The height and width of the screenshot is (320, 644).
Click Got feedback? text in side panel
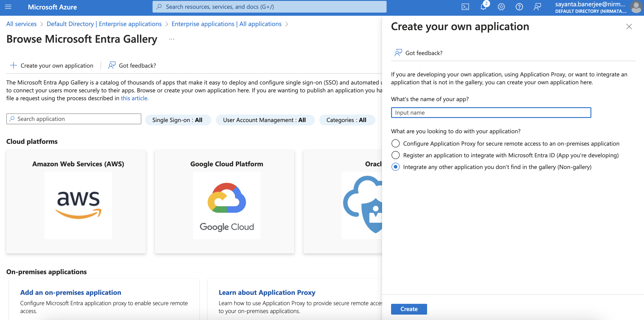(x=424, y=53)
